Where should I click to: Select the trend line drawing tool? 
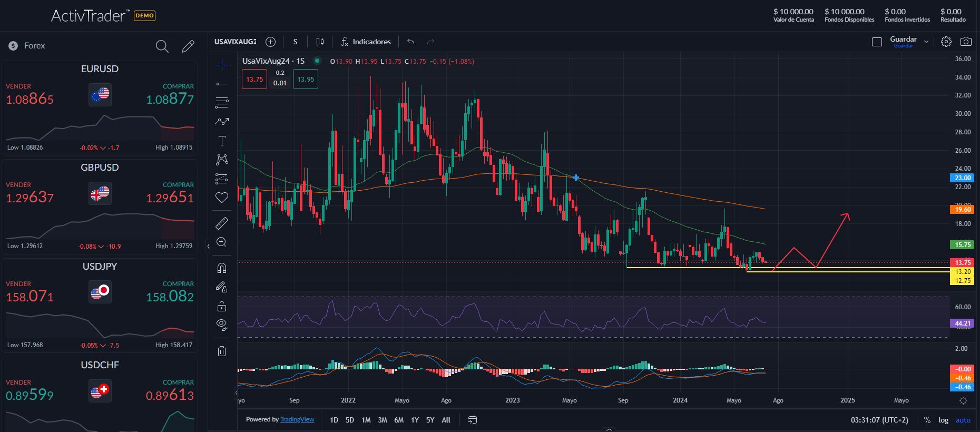(222, 84)
